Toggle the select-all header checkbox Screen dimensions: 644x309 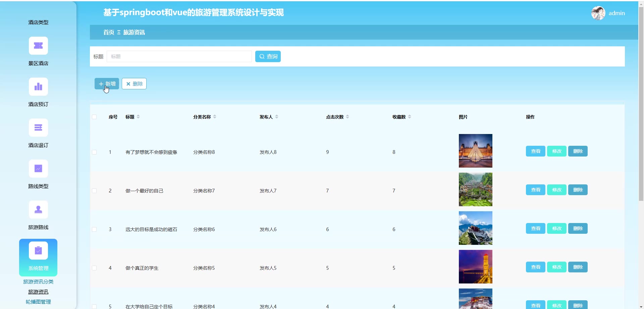point(94,117)
